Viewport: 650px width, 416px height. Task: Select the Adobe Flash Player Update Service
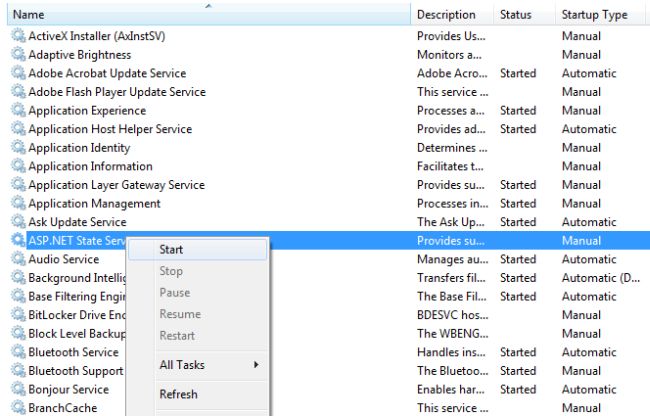click(116, 92)
